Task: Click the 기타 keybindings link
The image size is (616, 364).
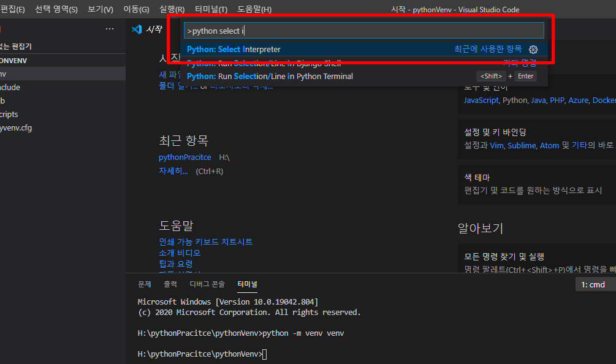Action: tap(579, 145)
